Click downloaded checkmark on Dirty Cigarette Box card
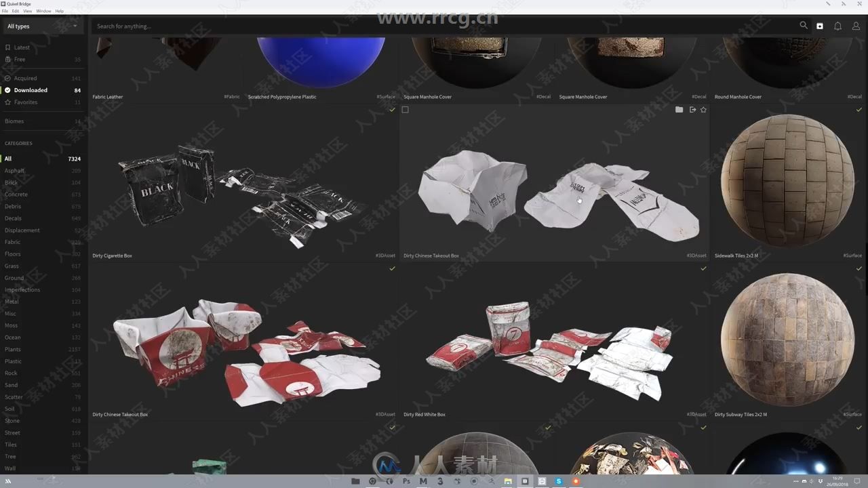This screenshot has height=488, width=868. [x=392, y=110]
